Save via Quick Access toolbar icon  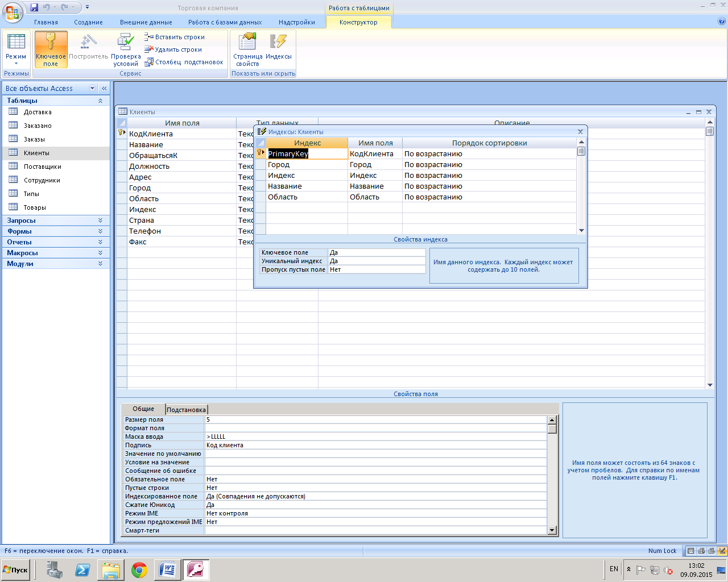tap(34, 7)
